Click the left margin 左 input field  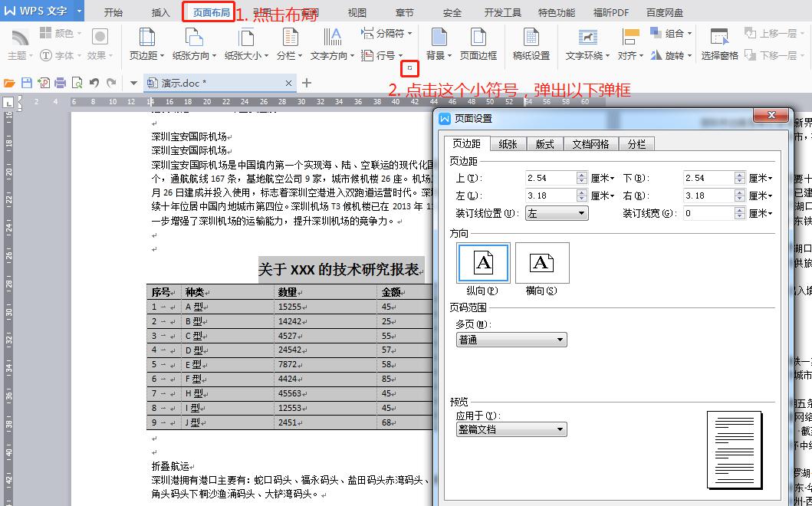(x=551, y=195)
